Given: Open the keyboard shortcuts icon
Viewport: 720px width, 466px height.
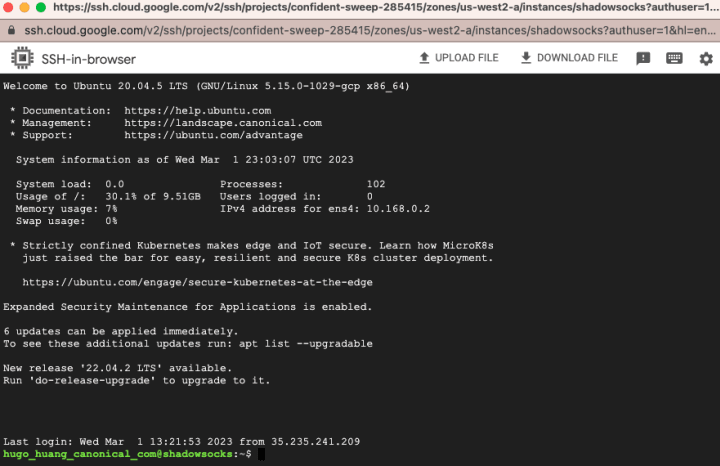Looking at the screenshot, I should tap(674, 58).
